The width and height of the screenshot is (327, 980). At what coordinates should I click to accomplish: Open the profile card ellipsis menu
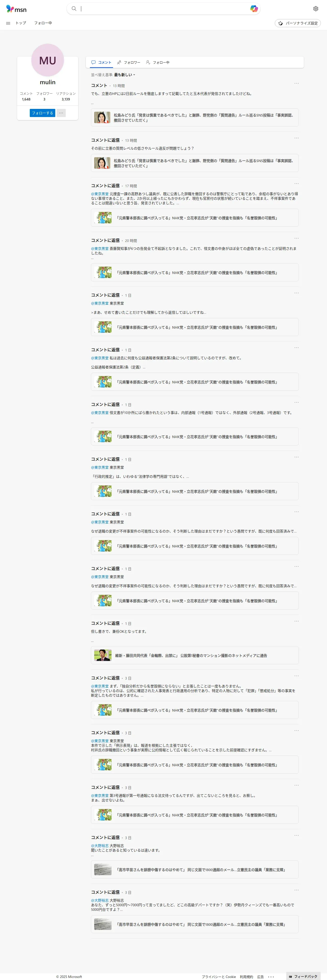click(x=61, y=113)
